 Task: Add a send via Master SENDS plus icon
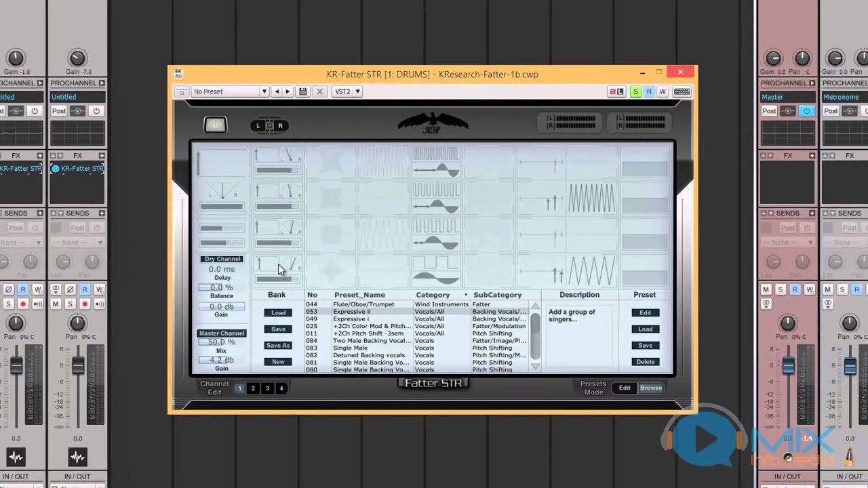[x=812, y=213]
